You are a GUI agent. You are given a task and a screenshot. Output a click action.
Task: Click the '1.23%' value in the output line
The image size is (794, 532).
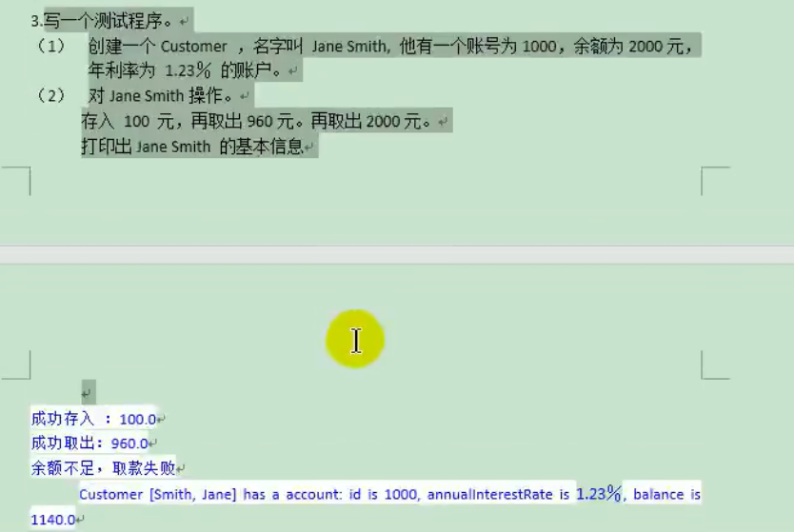[599, 493]
